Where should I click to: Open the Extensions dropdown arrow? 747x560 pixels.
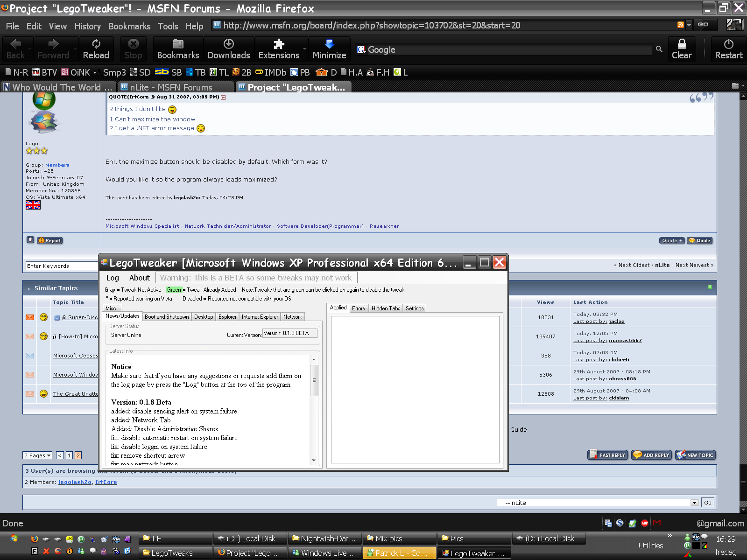(305, 49)
